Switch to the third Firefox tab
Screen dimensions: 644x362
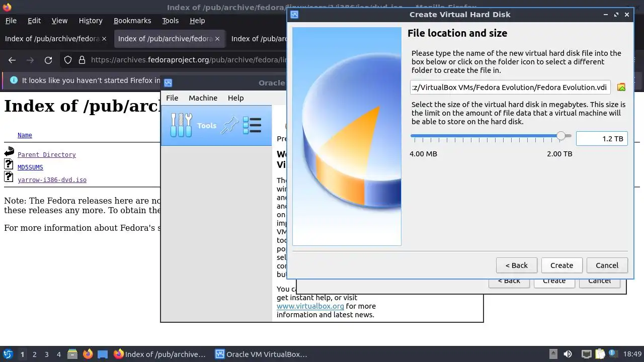(258, 39)
